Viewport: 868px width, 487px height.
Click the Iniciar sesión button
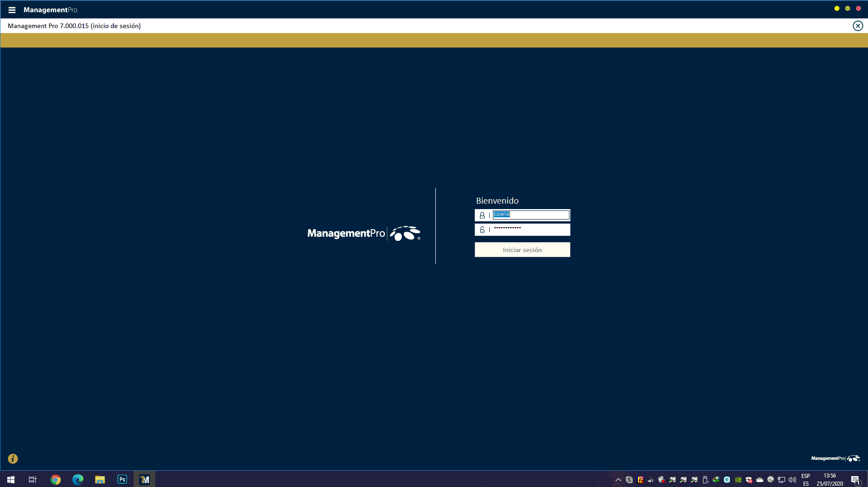[x=522, y=250]
